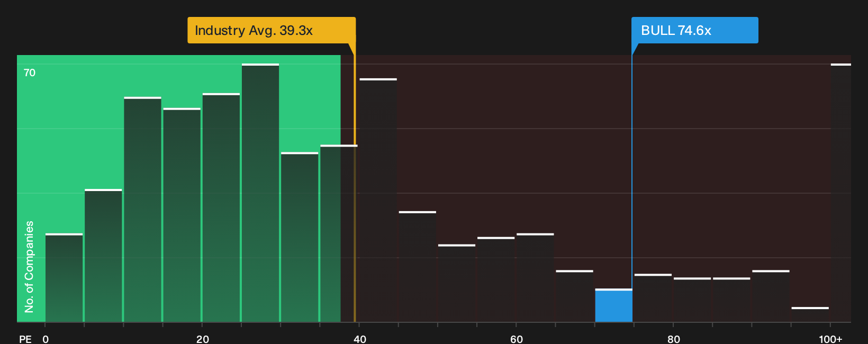Click the histogram bar for PE 60-65
The image size is (868, 344).
[535, 278]
